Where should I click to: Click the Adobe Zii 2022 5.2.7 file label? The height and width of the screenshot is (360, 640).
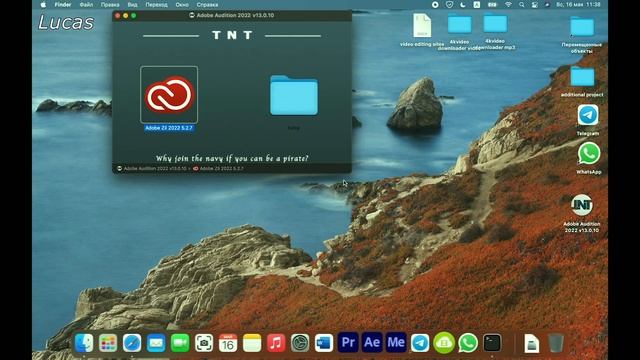(169, 128)
